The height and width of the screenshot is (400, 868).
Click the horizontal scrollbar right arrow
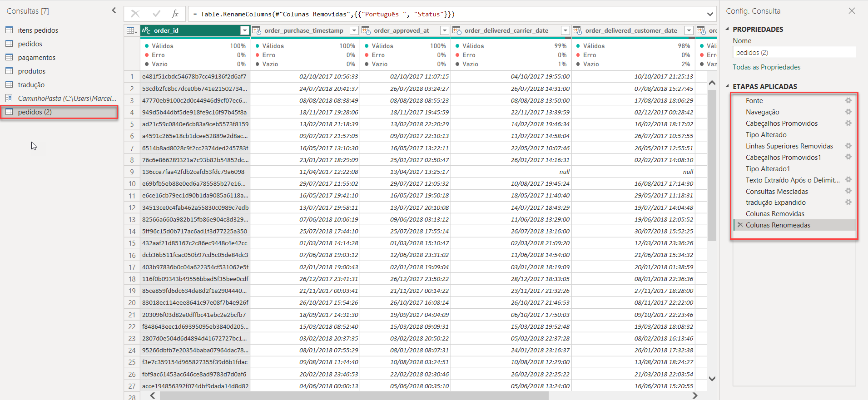[x=694, y=395]
